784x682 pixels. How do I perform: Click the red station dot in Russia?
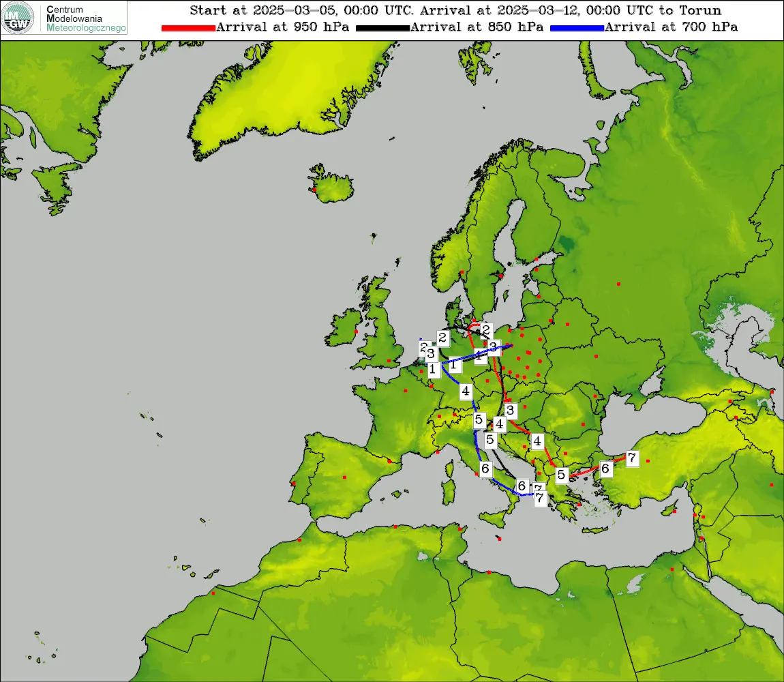pyautogui.click(x=618, y=284)
